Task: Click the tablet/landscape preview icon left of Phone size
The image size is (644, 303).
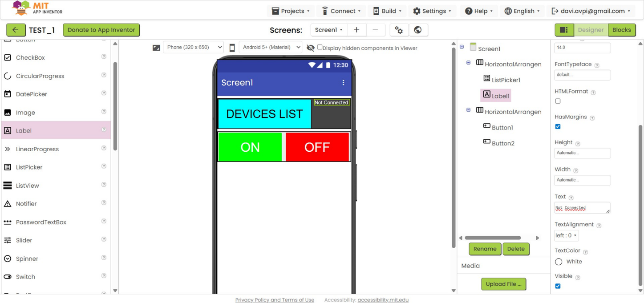Action: pos(156,48)
